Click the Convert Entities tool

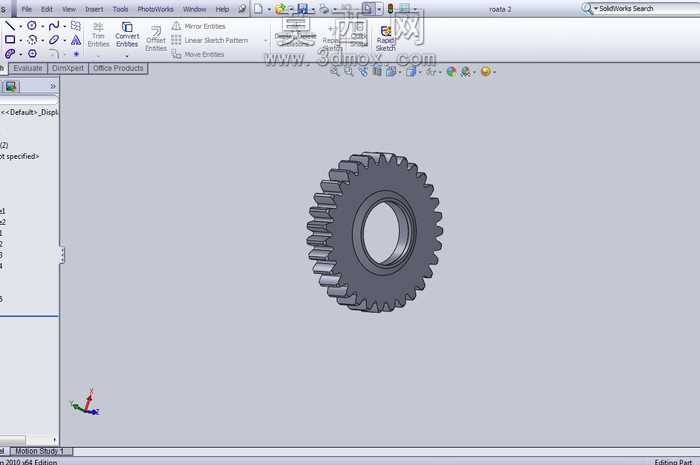[127, 35]
